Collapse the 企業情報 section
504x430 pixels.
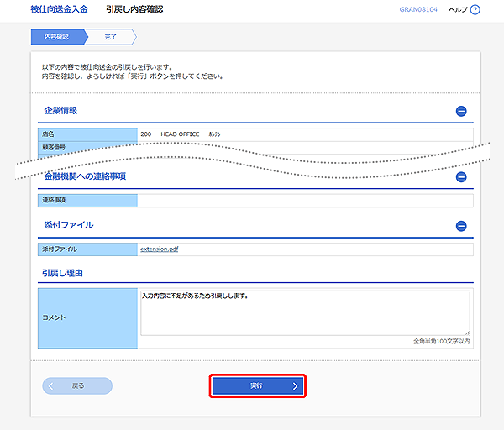461,111
